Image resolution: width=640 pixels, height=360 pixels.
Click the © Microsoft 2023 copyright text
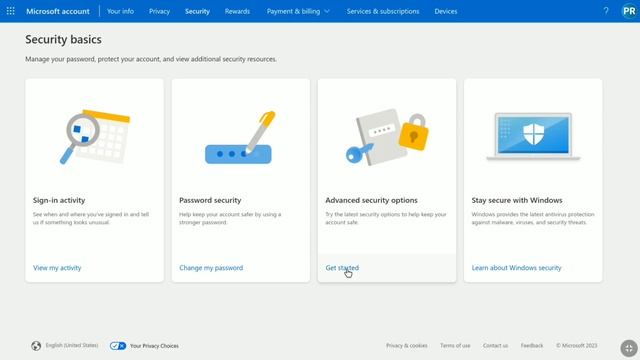point(576,346)
